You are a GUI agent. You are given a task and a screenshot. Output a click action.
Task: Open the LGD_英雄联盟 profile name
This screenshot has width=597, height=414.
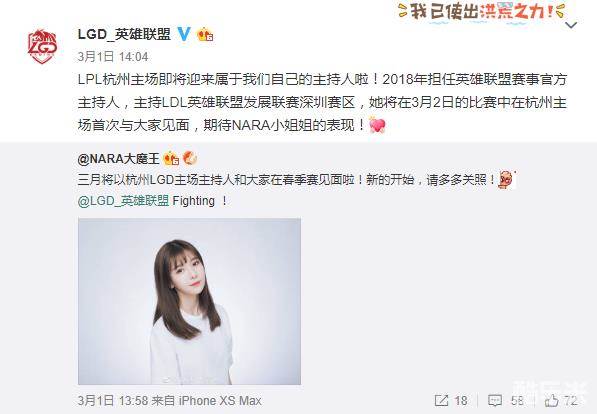[124, 34]
